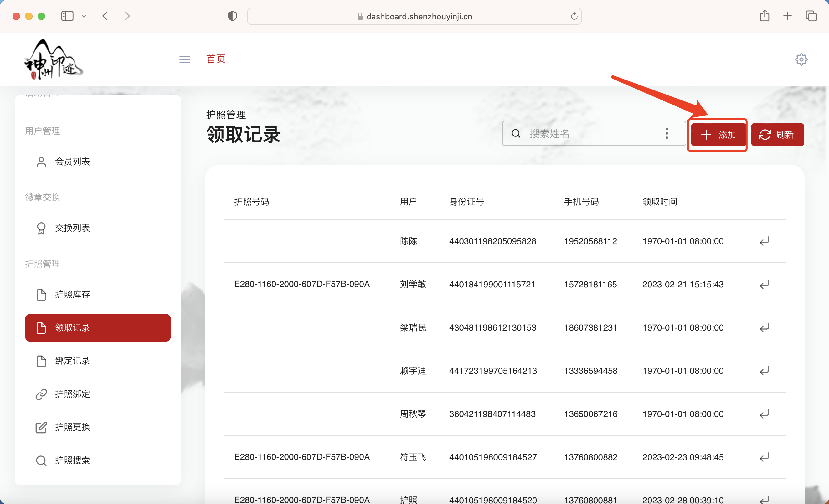Click Safari share icon in toolbar

tap(765, 16)
